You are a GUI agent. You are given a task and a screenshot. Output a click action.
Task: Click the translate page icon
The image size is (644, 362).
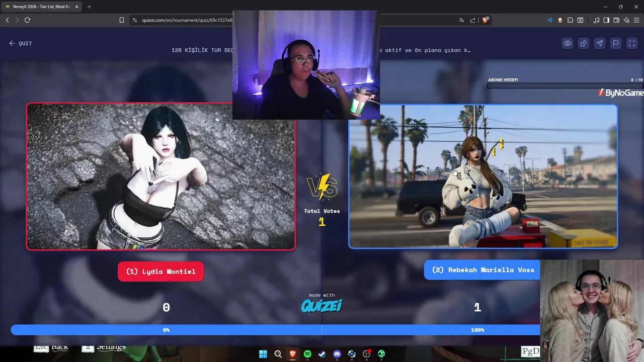coord(461,20)
